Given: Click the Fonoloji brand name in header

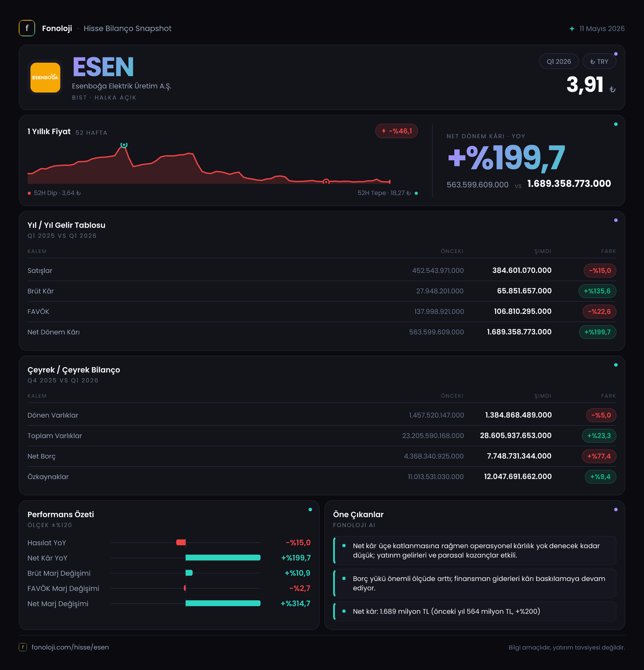Looking at the screenshot, I should [57, 28].
